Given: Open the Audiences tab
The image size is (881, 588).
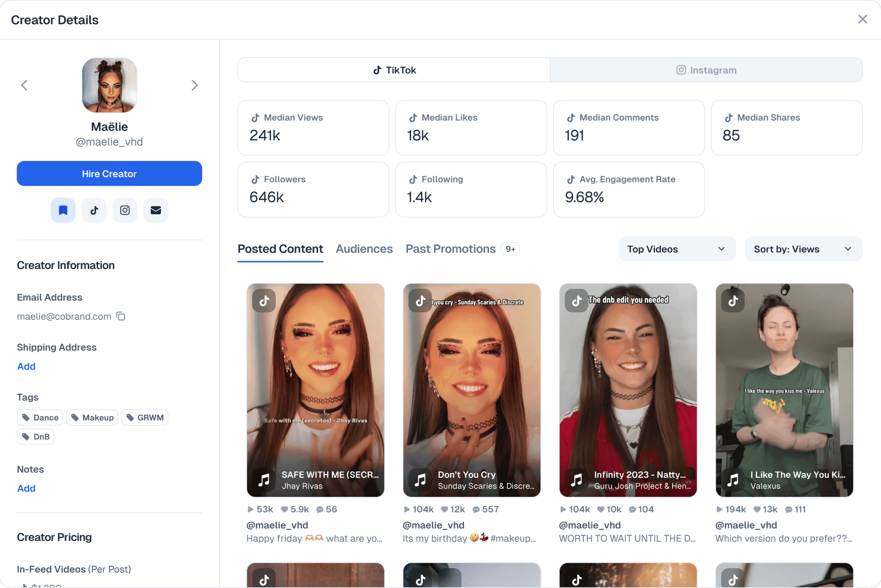Looking at the screenshot, I should pyautogui.click(x=364, y=249).
